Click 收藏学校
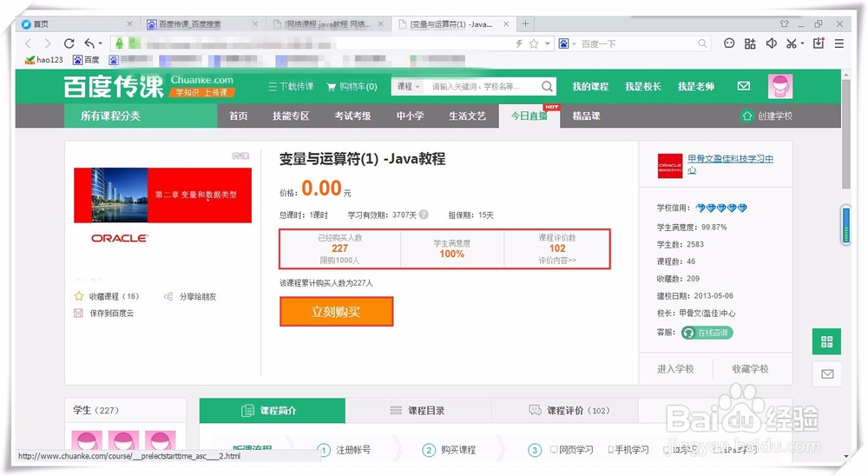 [x=750, y=369]
